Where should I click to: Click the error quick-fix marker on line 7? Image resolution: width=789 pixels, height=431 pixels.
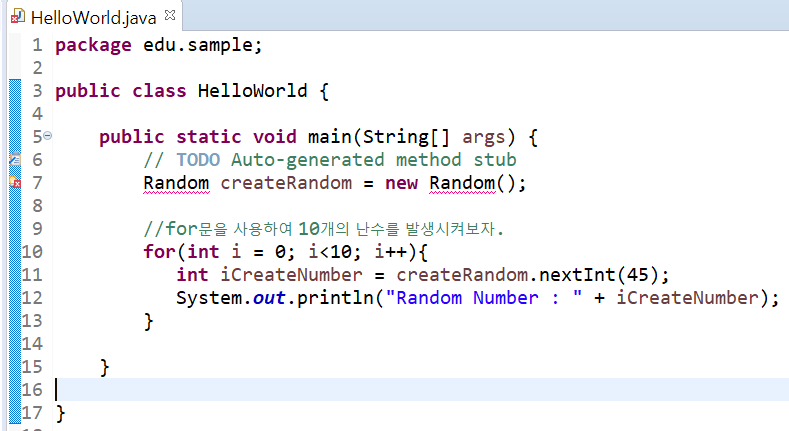14,183
